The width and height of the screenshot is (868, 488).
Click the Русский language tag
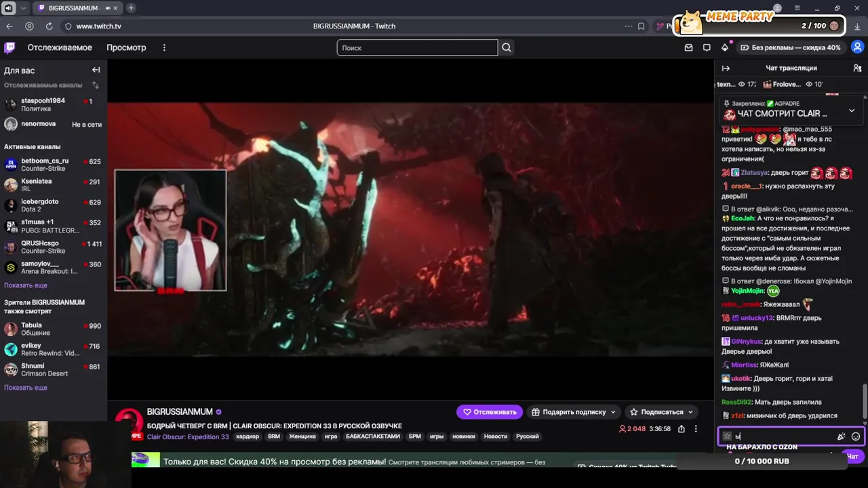click(x=528, y=436)
